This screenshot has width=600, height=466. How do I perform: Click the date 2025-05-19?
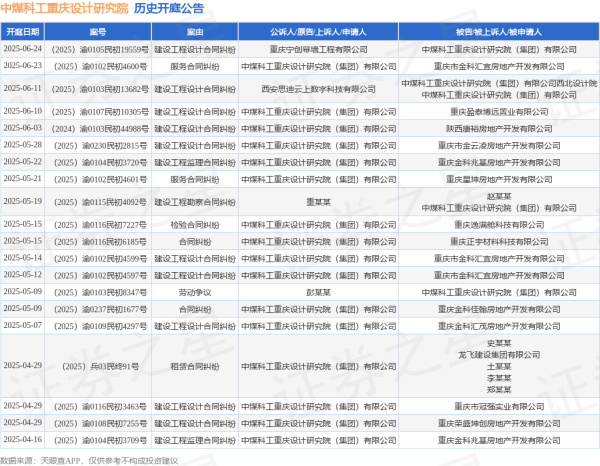click(x=23, y=201)
